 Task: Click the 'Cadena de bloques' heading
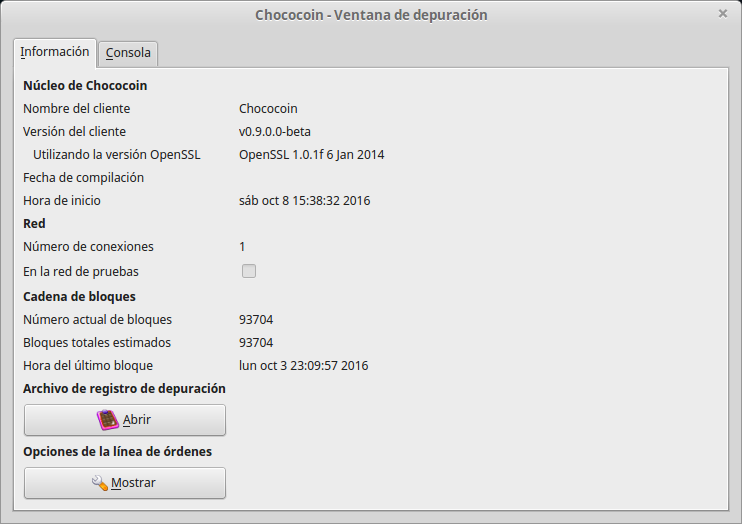pos(80,297)
